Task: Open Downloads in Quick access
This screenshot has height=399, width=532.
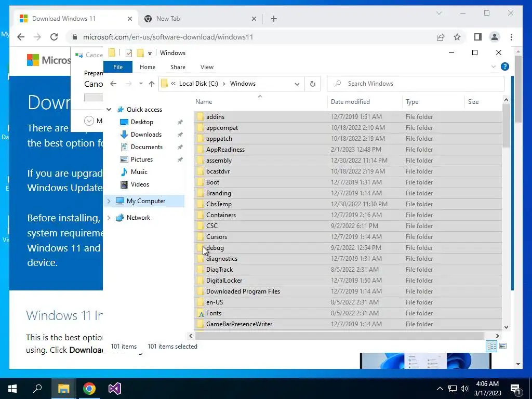Action: [146, 135]
